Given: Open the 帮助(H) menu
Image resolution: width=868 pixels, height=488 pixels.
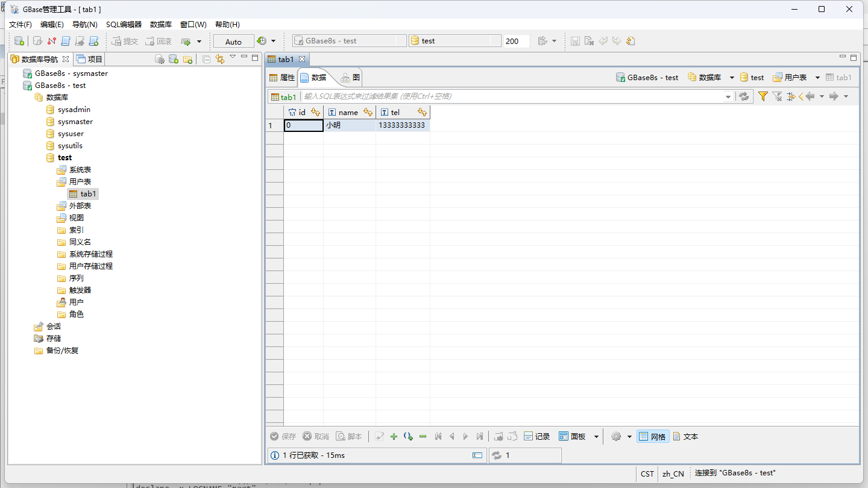Looking at the screenshot, I should tap(227, 25).
